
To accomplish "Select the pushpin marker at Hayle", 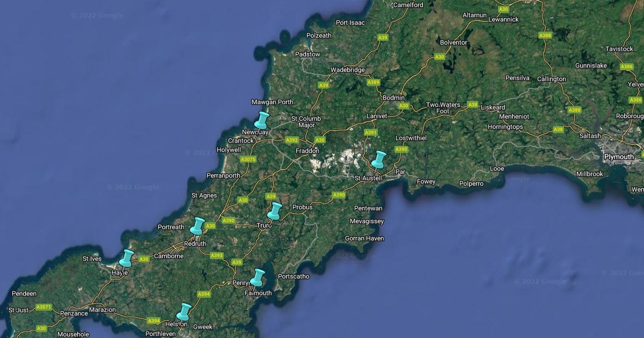I will pos(126,258).
